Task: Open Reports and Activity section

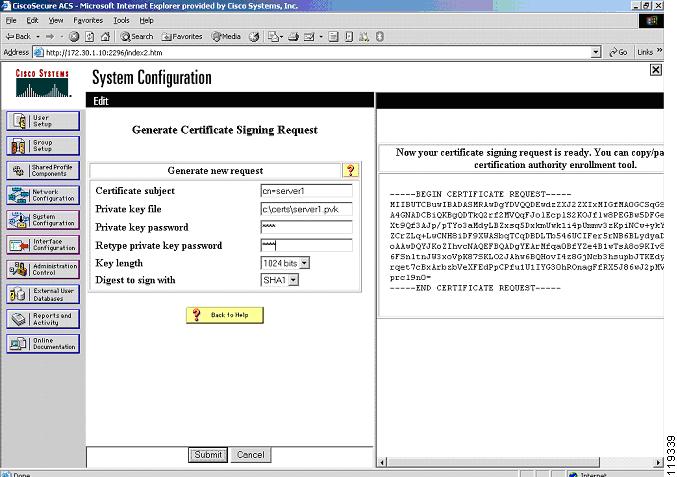Action: [x=43, y=319]
